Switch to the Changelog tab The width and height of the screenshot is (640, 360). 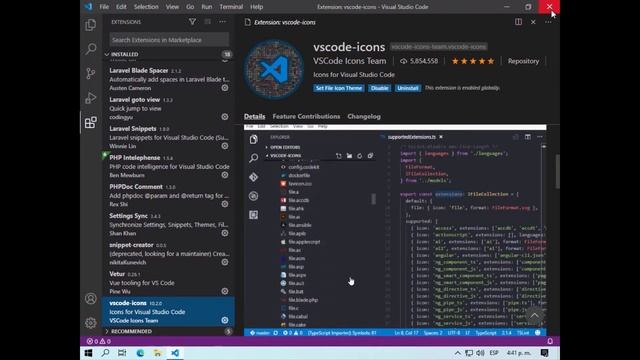(364, 116)
